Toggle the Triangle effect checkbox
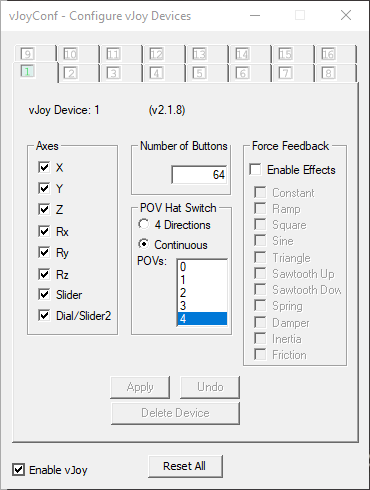 pyautogui.click(x=260, y=257)
